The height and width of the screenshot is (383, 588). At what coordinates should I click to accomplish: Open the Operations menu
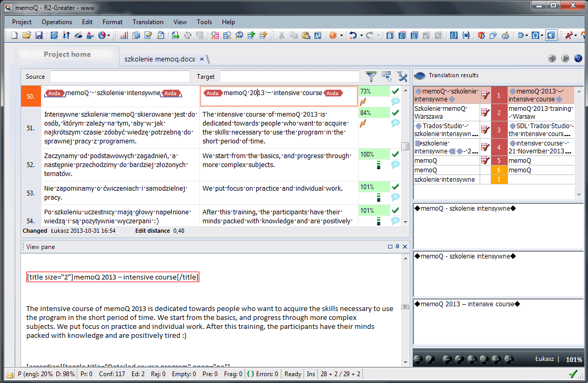(x=56, y=22)
